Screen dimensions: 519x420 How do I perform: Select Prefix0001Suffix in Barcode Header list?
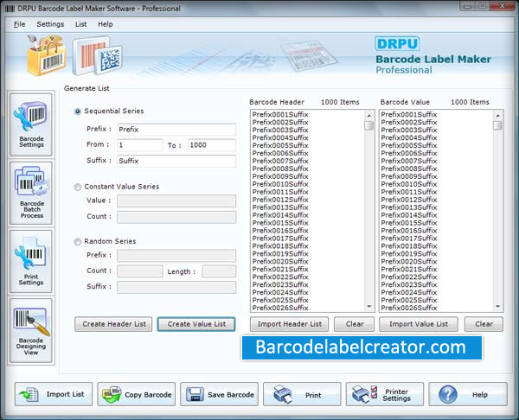coord(280,114)
